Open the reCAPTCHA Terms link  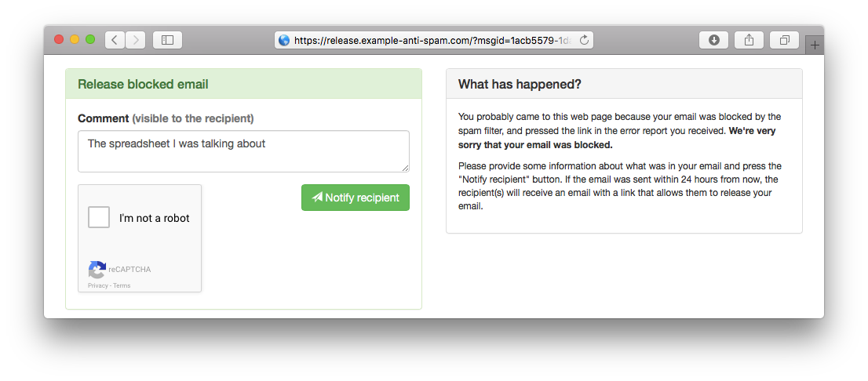(122, 286)
